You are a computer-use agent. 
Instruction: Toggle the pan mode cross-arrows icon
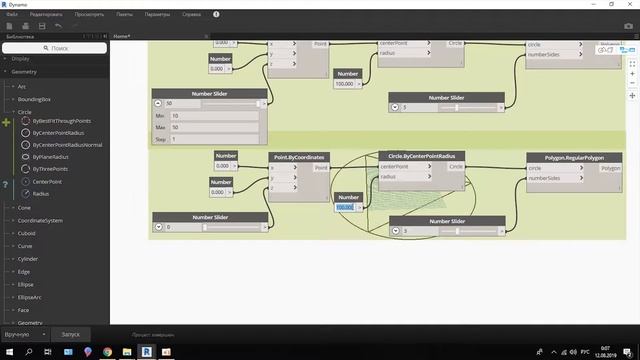(x=632, y=96)
